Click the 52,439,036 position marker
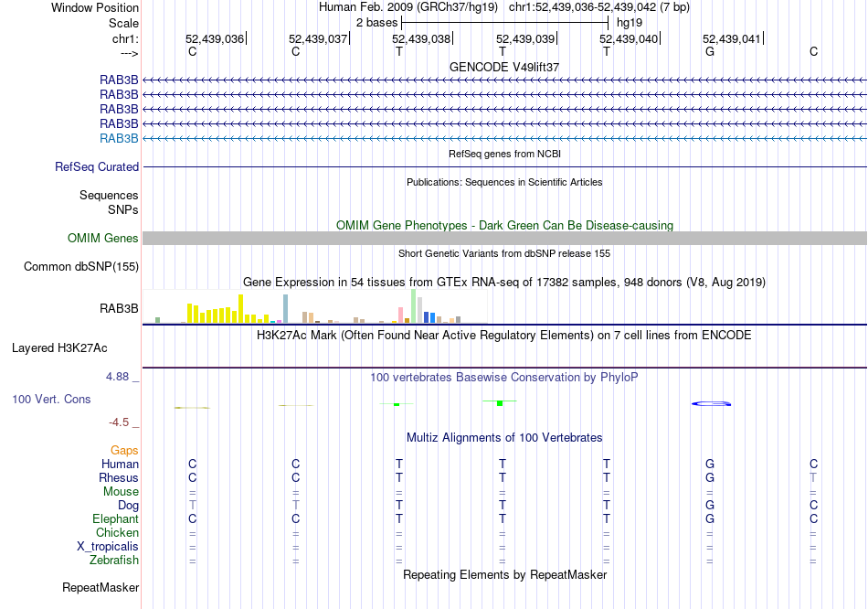 (x=214, y=38)
